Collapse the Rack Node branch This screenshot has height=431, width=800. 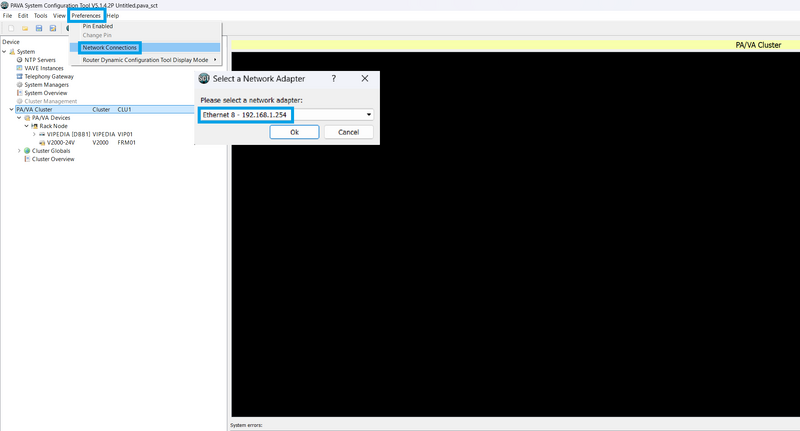pos(27,126)
